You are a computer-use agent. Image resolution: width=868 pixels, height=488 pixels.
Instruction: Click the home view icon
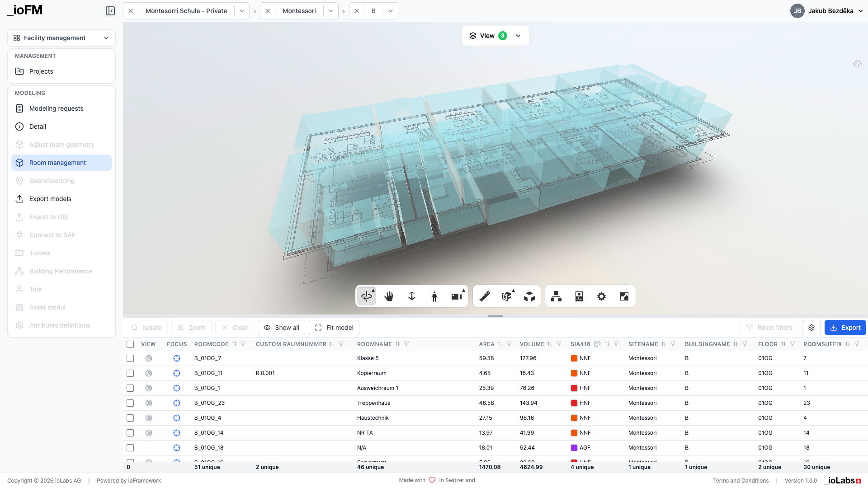click(x=857, y=64)
